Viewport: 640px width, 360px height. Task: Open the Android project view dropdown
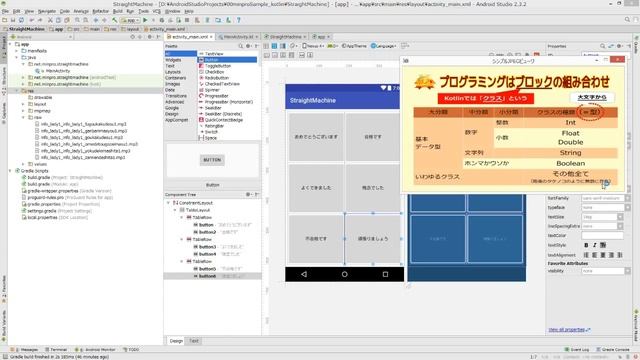tap(42, 37)
